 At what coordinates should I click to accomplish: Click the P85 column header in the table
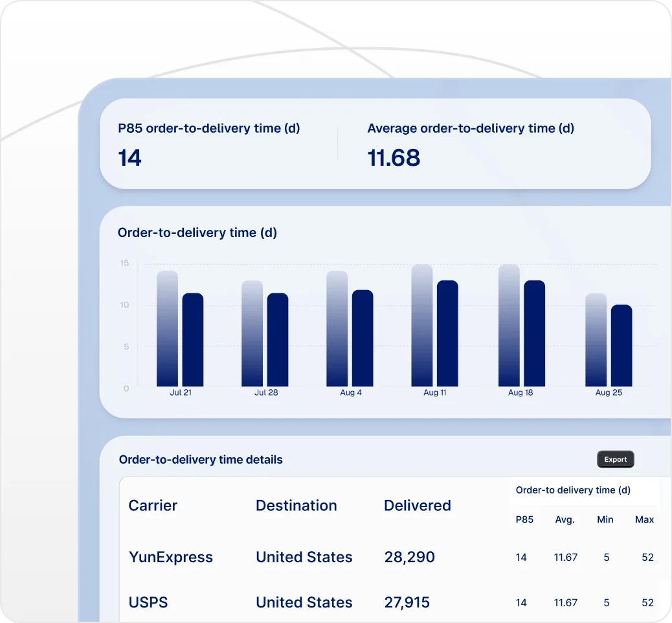[x=524, y=519]
